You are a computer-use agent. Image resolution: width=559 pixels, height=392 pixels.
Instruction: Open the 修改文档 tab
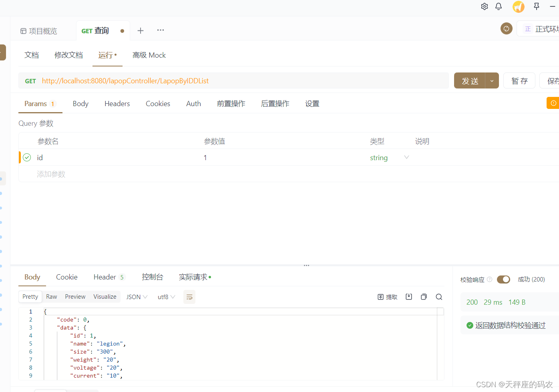click(68, 55)
